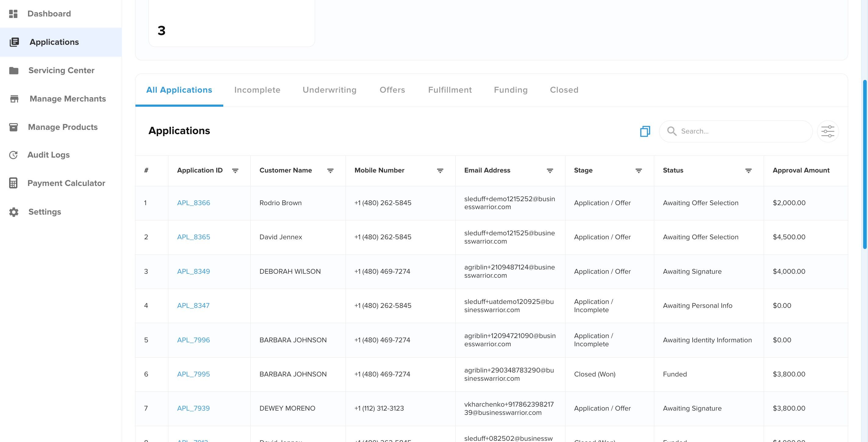
Task: Click the page vertical scrollbar
Action: [865, 164]
